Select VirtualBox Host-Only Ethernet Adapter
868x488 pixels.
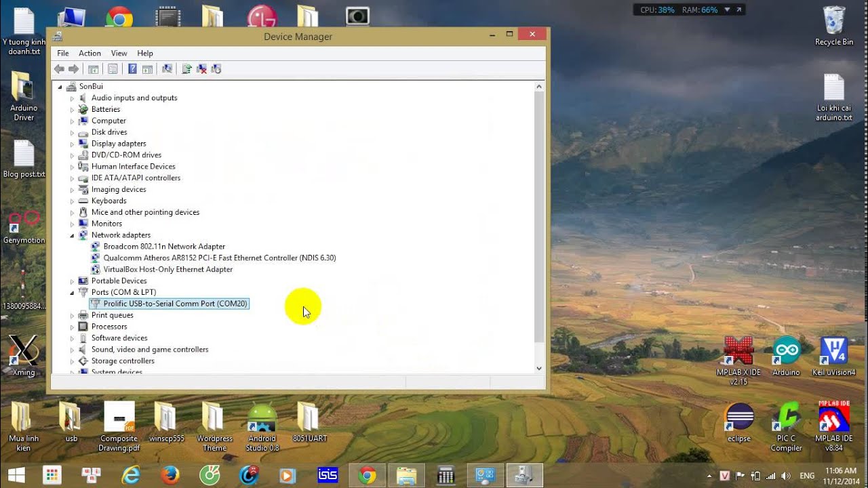click(x=168, y=270)
